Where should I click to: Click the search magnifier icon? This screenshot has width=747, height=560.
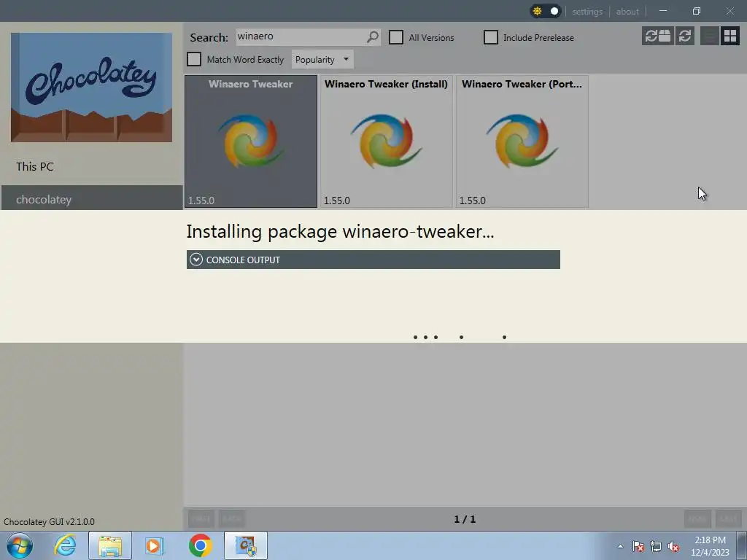pos(373,36)
